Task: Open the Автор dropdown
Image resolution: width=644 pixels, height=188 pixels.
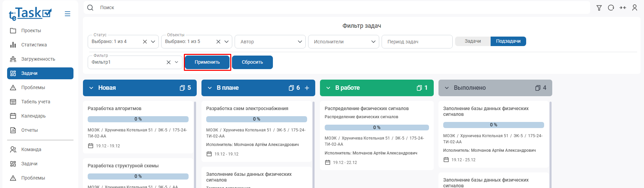Action: click(x=270, y=42)
